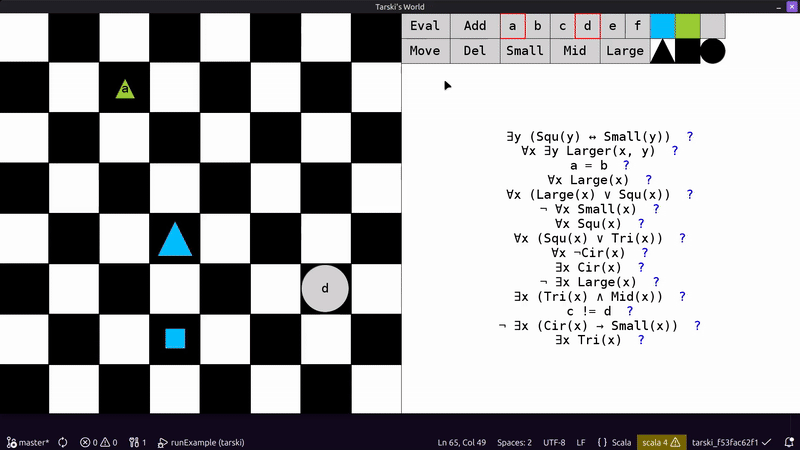Click the large blue triangle on board

click(175, 240)
